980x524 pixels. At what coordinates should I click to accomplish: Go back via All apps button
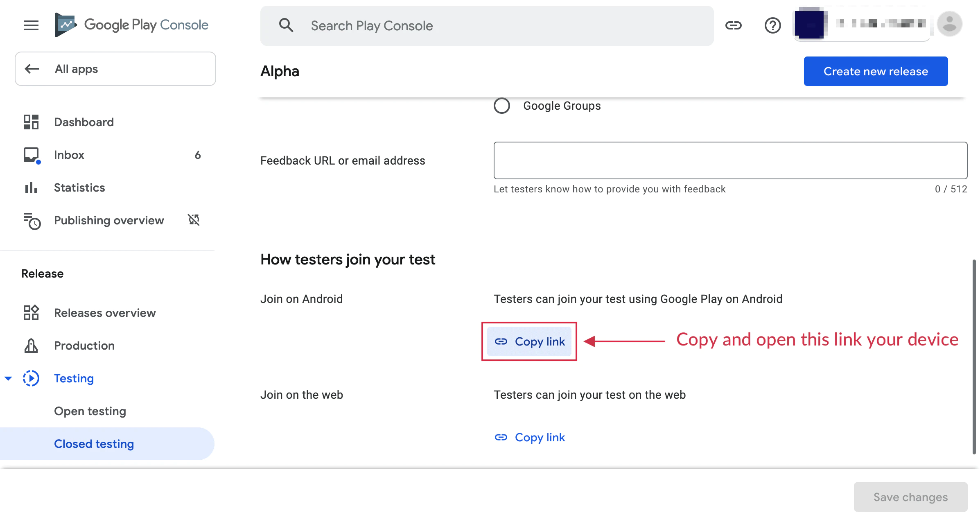coord(115,69)
